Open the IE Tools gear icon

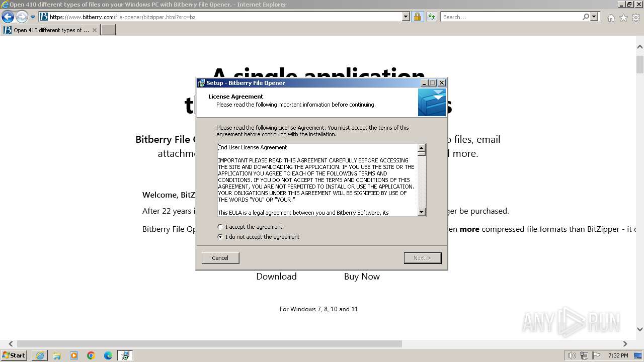[x=636, y=18]
